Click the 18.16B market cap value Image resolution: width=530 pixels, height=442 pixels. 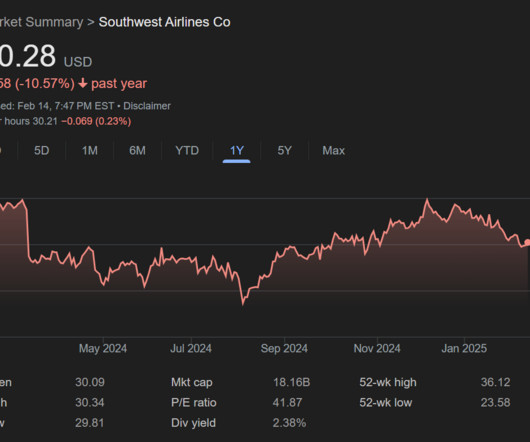291,382
